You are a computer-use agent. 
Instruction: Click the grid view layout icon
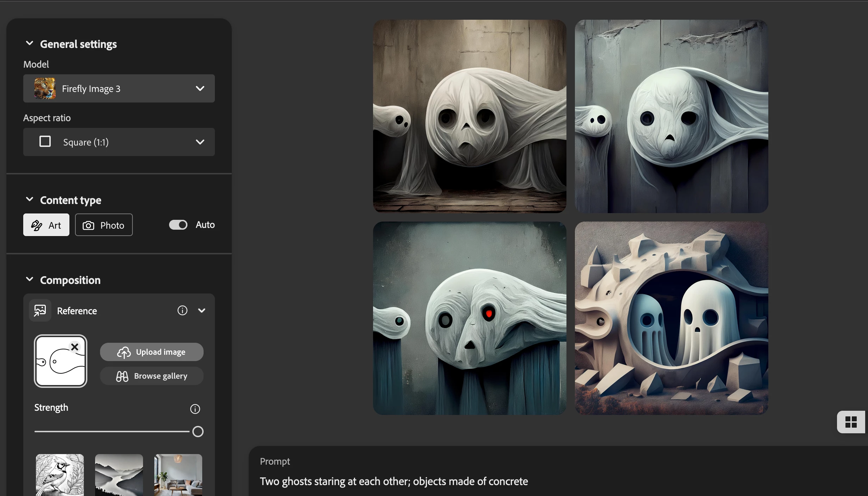[851, 422]
